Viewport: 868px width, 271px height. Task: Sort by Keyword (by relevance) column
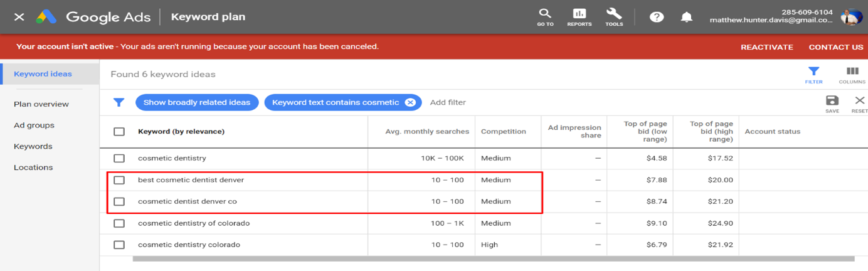(x=181, y=132)
